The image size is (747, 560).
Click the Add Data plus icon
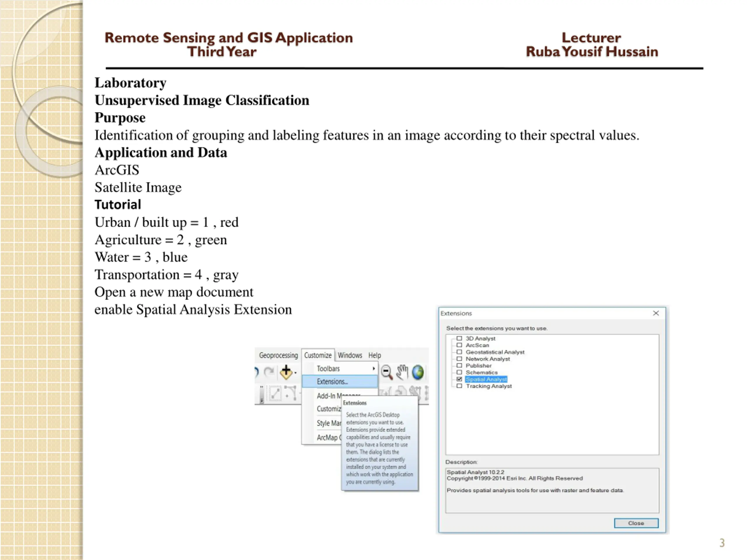coord(286,372)
